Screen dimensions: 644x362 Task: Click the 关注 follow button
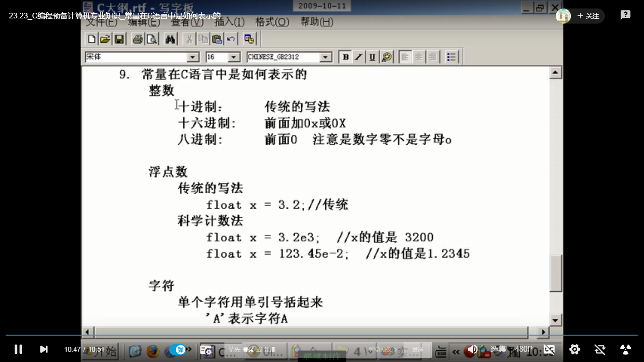click(588, 16)
